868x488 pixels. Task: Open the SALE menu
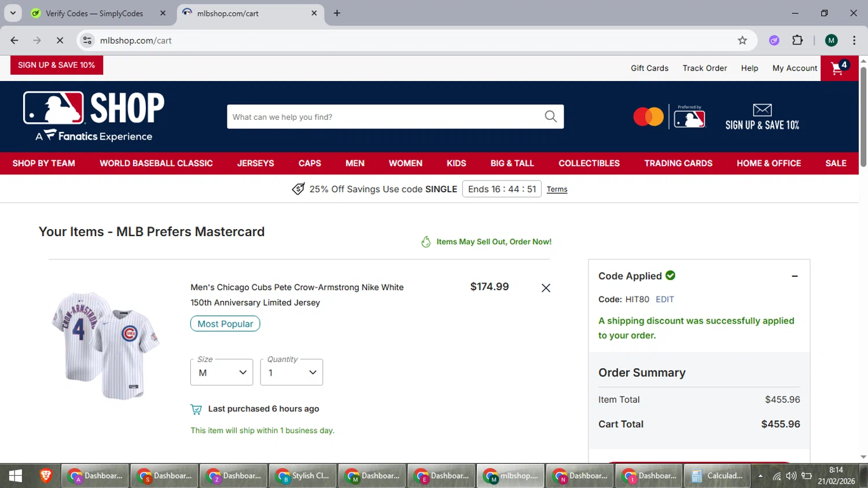[x=836, y=163]
